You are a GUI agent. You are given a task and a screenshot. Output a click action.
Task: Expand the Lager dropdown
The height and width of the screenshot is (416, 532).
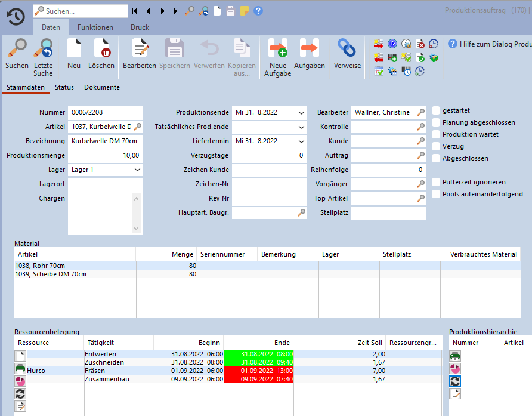tap(137, 170)
